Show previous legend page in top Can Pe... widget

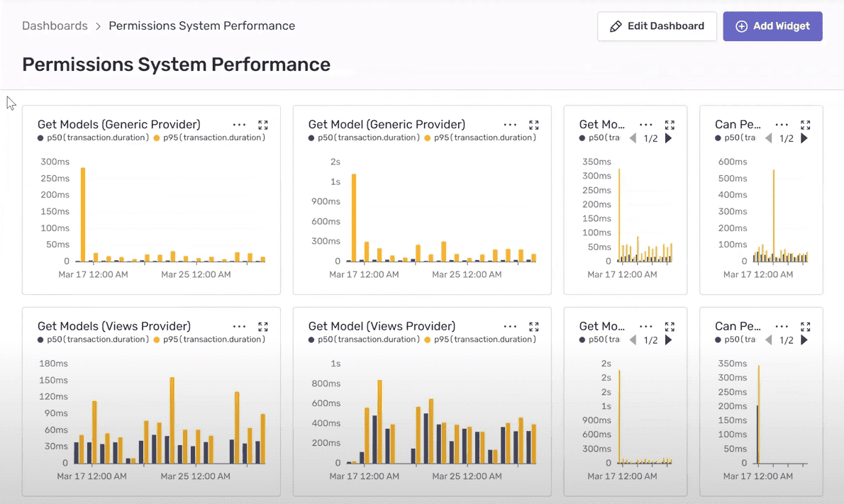coord(769,138)
